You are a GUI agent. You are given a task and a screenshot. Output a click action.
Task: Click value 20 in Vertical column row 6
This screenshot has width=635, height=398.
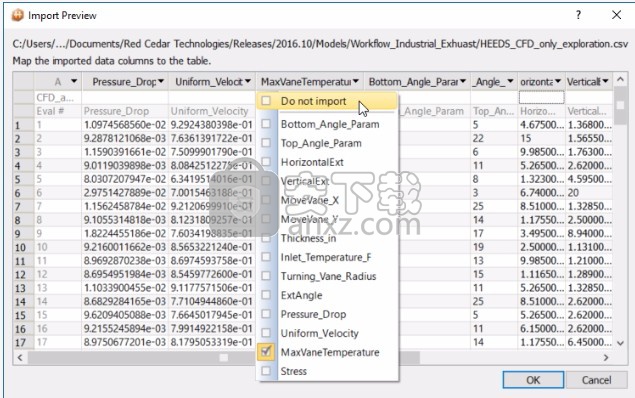(x=589, y=193)
